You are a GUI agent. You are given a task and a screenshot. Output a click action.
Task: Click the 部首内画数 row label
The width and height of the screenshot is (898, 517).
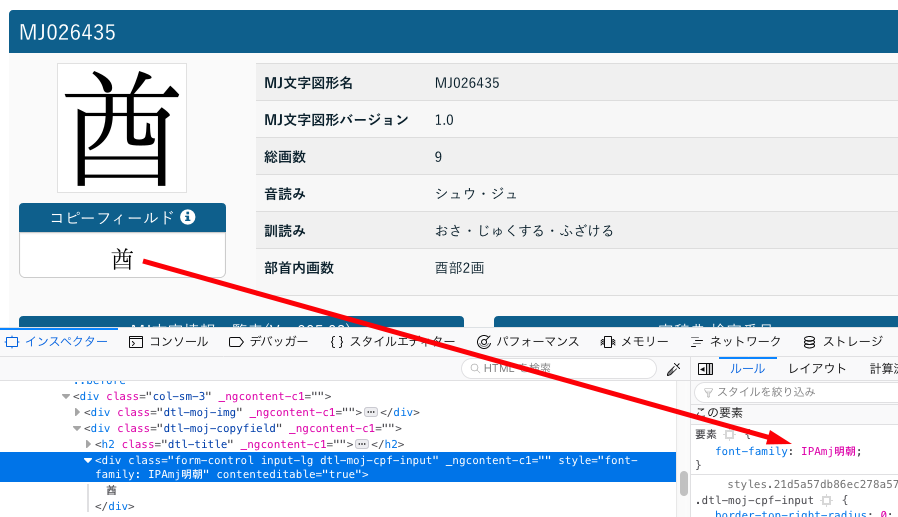coord(298,268)
